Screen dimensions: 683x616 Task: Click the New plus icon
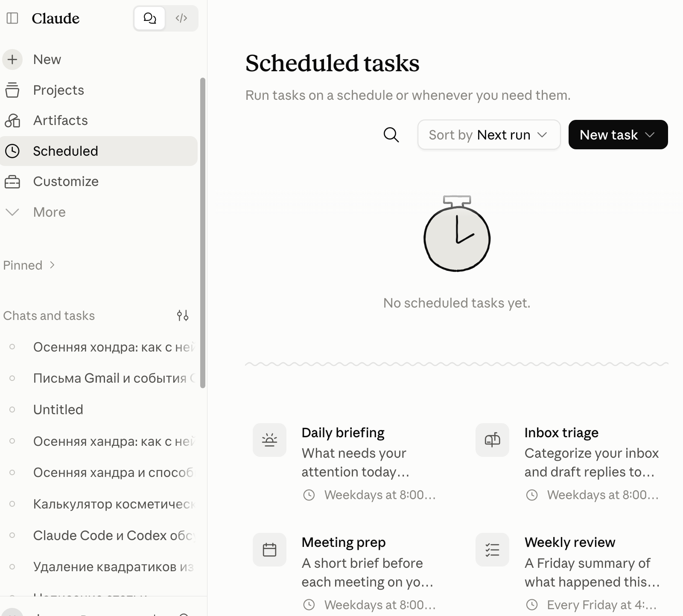(12, 59)
